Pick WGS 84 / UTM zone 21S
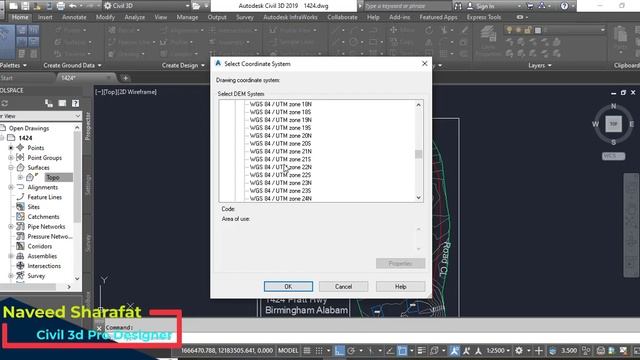 tap(280, 159)
